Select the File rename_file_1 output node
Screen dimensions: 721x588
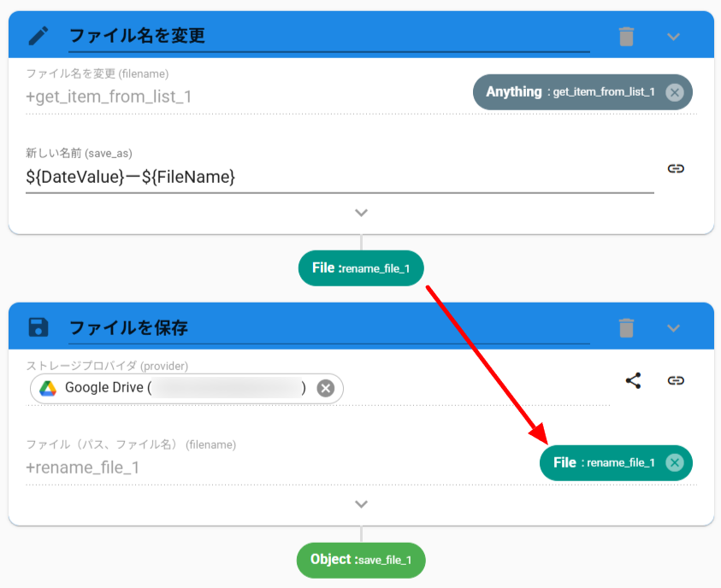[361, 268]
